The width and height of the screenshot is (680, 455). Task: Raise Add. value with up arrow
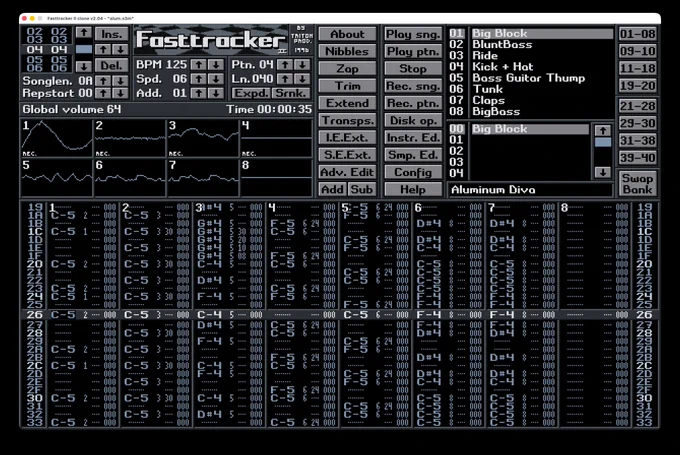point(199,93)
